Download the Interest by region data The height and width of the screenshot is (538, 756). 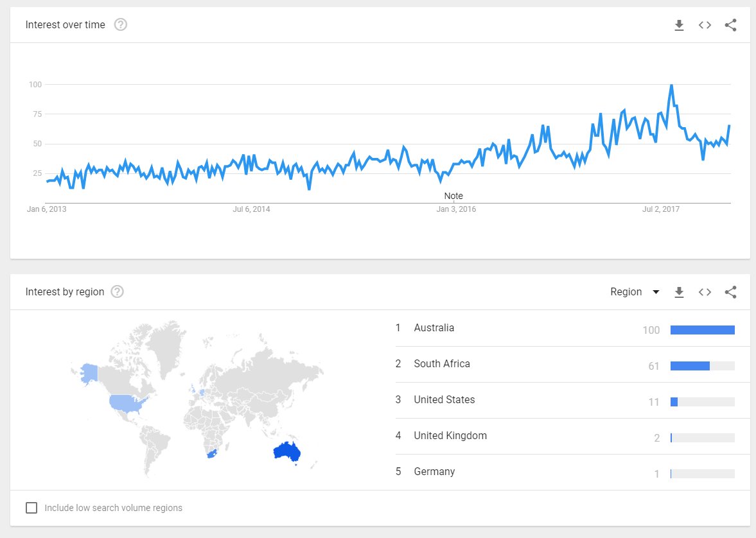point(679,292)
